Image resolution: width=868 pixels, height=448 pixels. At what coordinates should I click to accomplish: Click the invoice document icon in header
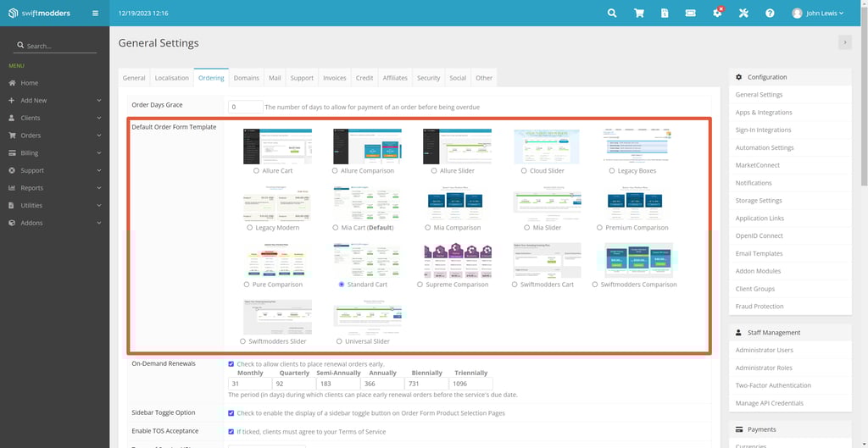(665, 14)
